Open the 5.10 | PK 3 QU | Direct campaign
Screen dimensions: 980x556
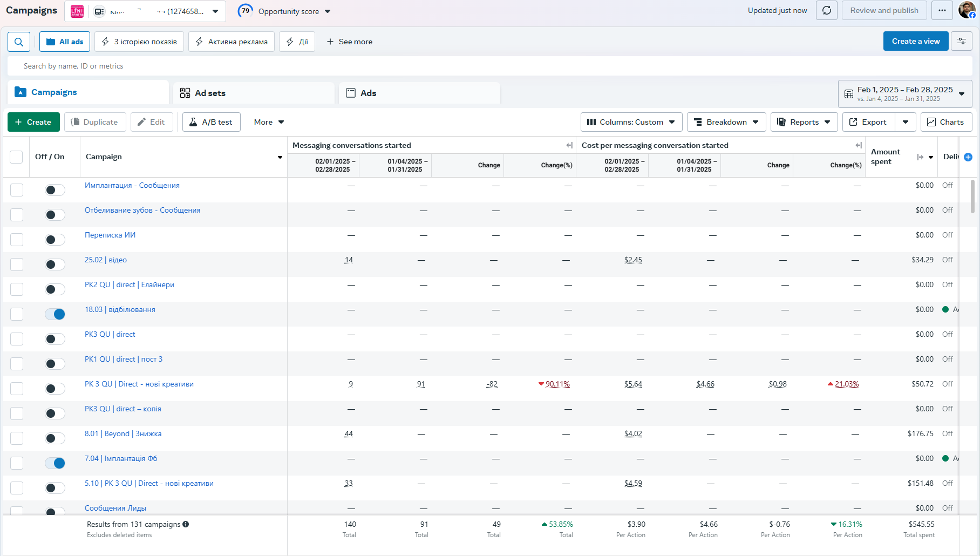tap(149, 483)
